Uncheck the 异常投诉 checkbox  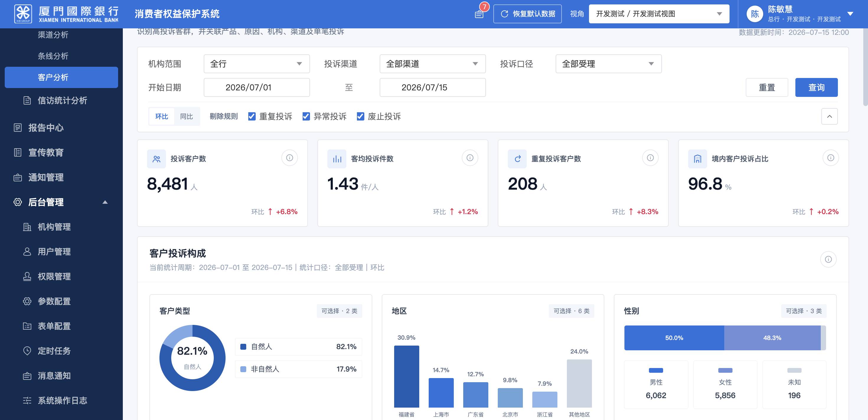[x=306, y=116]
